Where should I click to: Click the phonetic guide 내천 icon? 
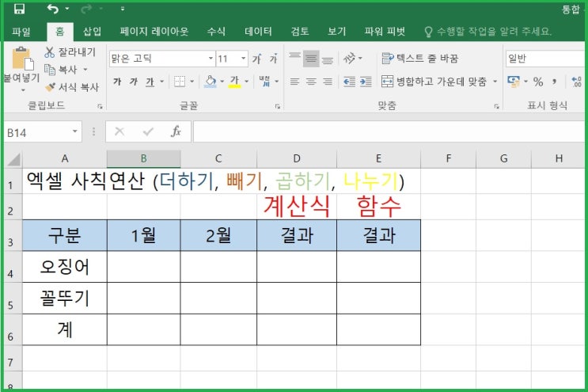[x=265, y=82]
